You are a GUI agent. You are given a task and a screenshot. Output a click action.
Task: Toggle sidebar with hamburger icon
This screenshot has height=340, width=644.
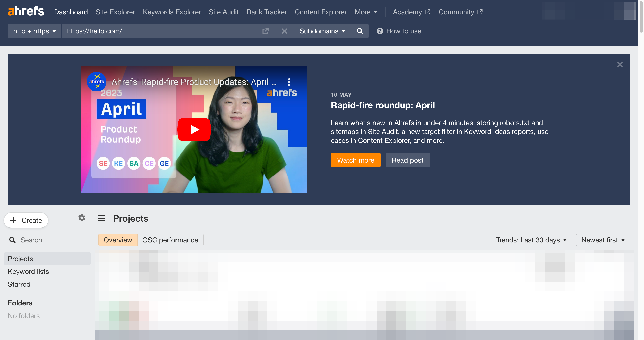[102, 218]
